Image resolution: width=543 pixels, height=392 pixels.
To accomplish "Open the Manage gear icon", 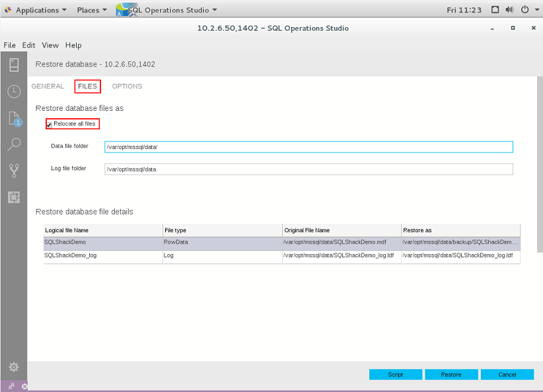I will [14, 367].
